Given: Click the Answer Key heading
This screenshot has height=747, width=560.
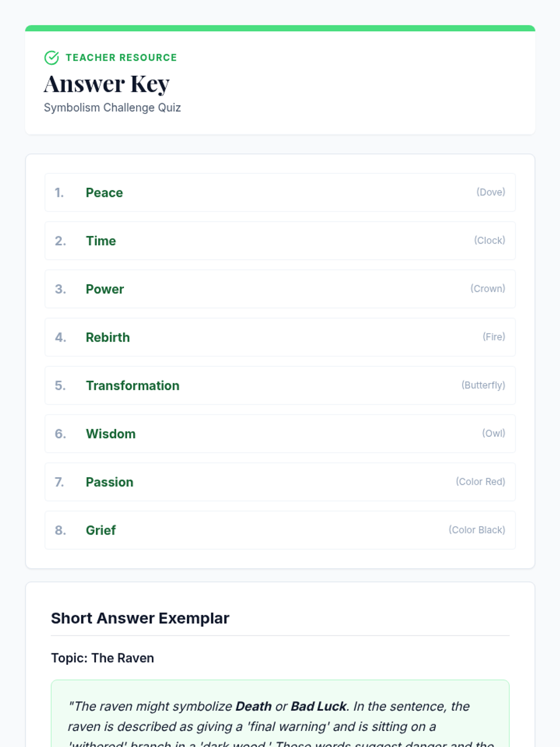Looking at the screenshot, I should [x=106, y=84].
